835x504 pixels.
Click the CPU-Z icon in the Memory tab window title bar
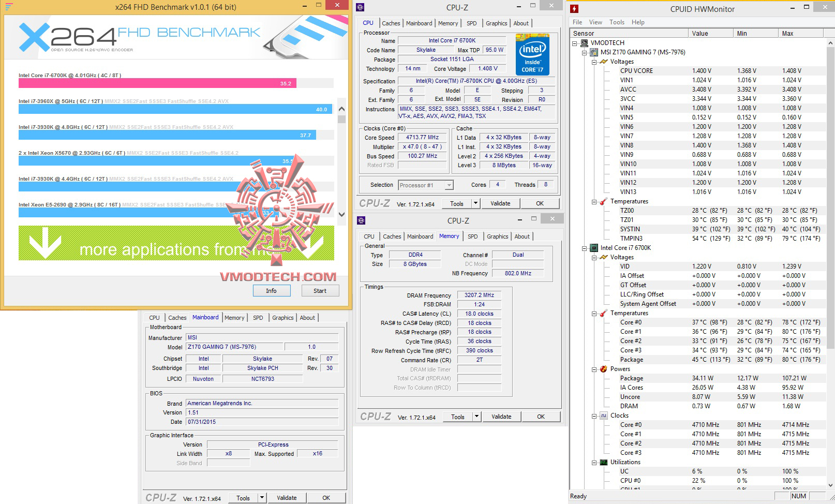[x=362, y=220]
